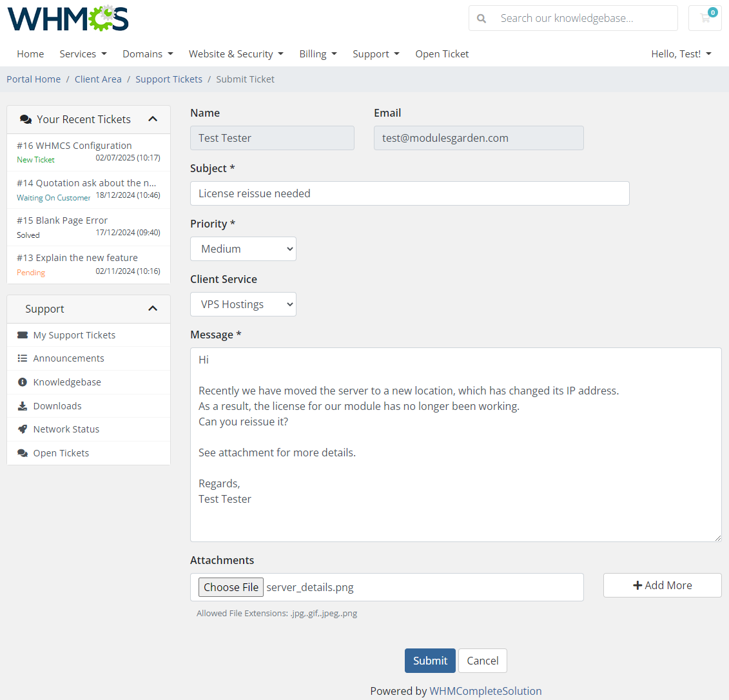Screen dimensions: 729x700
Task: Open the Client Service dropdown
Action: point(243,304)
